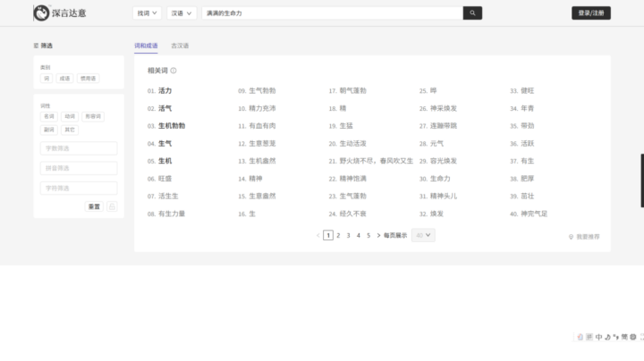Open the result word 年青
Screen dimensions: 644x361
(x=528, y=108)
